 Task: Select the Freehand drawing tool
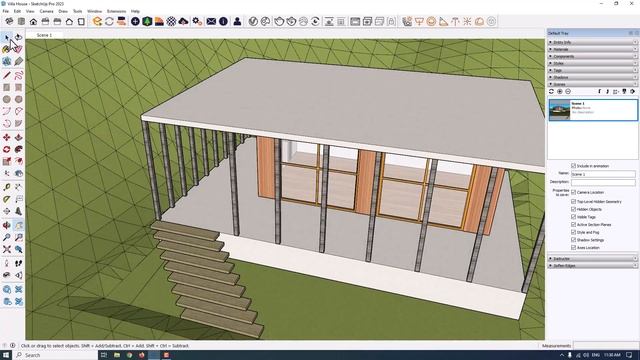click(x=18, y=76)
